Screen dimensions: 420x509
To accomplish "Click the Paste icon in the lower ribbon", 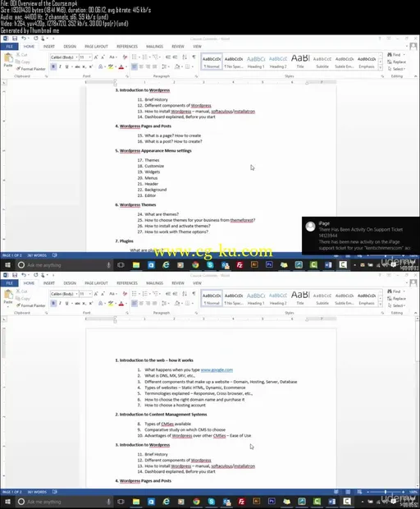I will (x=8, y=296).
